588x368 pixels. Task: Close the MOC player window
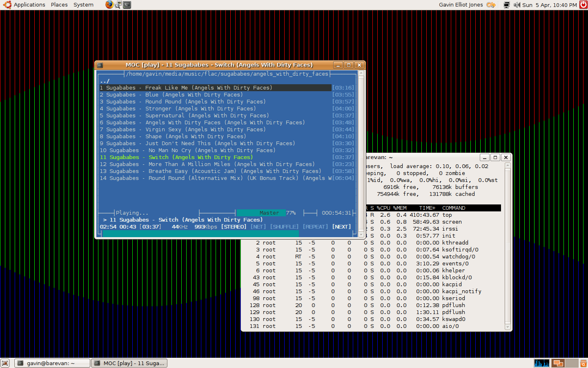tap(359, 65)
